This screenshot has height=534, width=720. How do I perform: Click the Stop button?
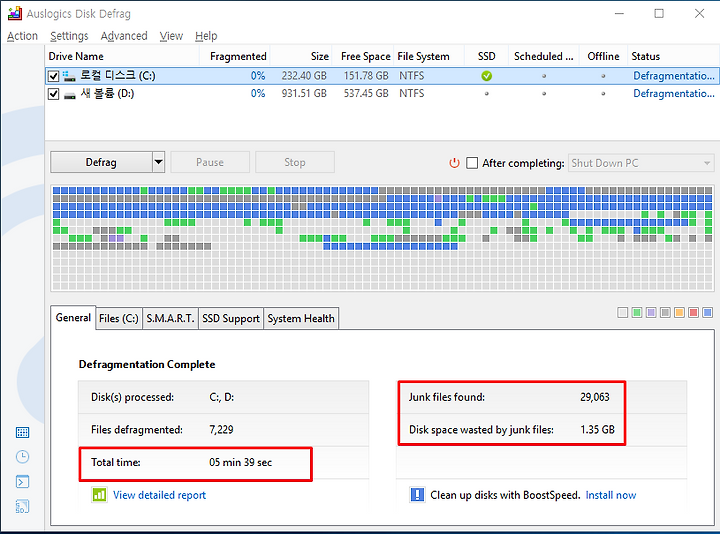click(x=294, y=162)
